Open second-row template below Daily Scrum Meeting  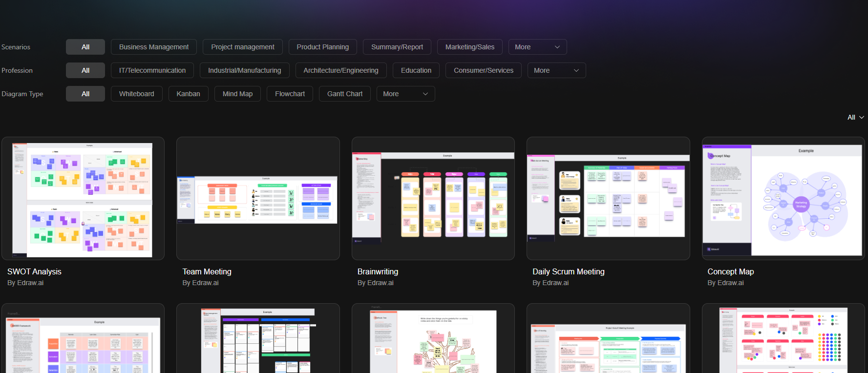pyautogui.click(x=608, y=338)
